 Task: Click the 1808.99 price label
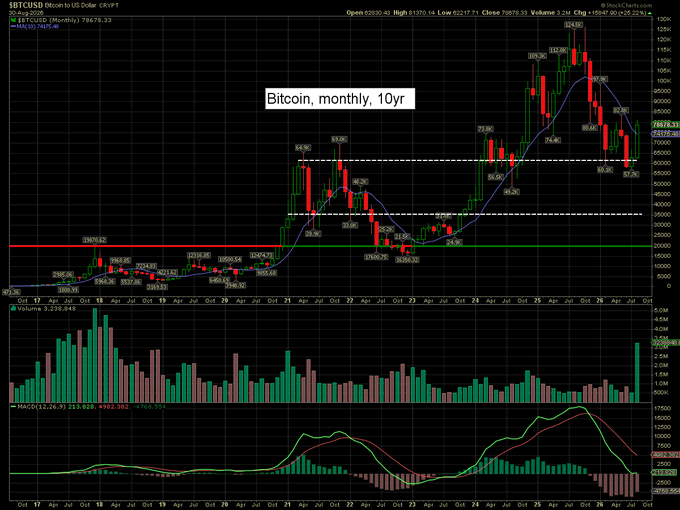tap(68, 290)
